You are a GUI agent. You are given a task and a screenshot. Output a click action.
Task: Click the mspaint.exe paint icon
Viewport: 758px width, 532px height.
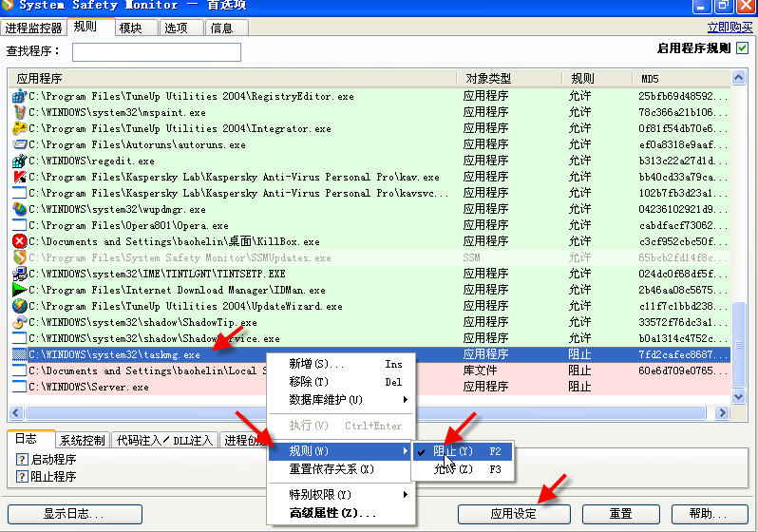[19, 112]
